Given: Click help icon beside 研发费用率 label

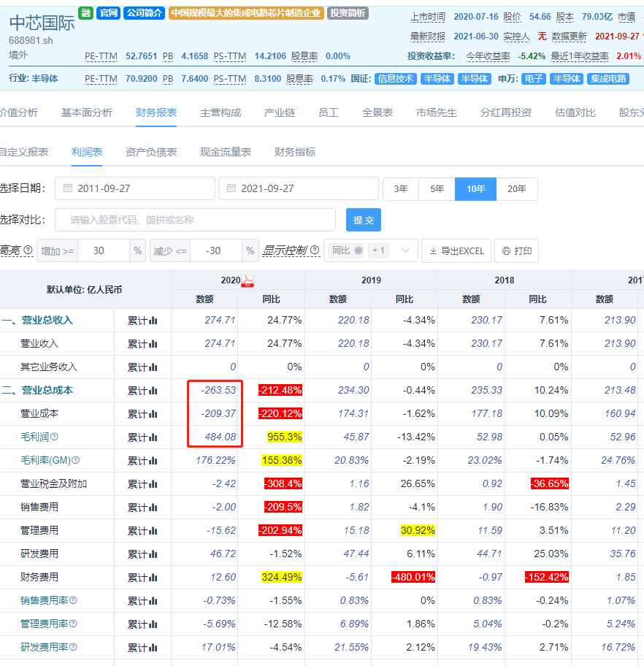Looking at the screenshot, I should click(x=73, y=647).
